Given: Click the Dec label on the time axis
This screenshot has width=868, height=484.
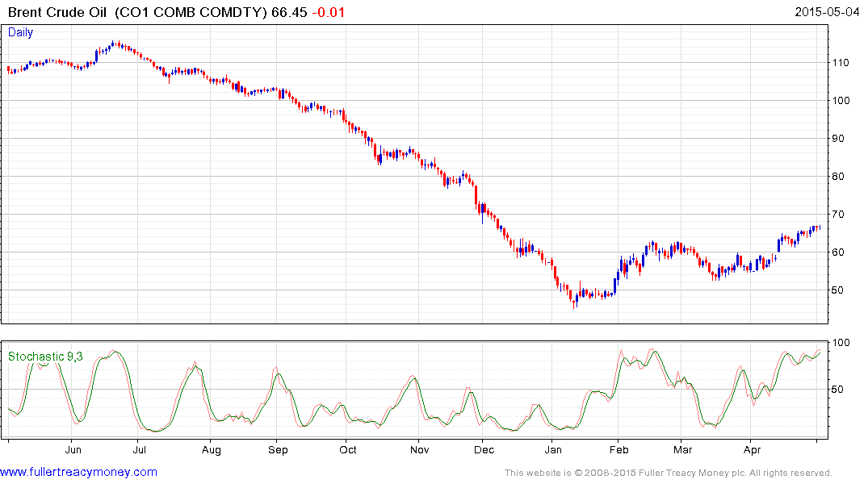Looking at the screenshot, I should [484, 449].
